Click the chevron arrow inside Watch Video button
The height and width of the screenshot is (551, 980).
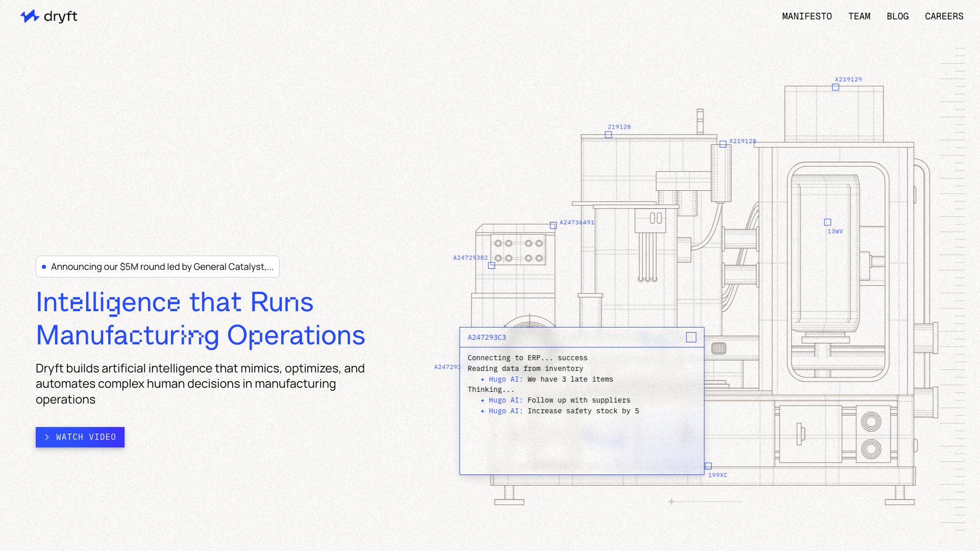pos(47,437)
